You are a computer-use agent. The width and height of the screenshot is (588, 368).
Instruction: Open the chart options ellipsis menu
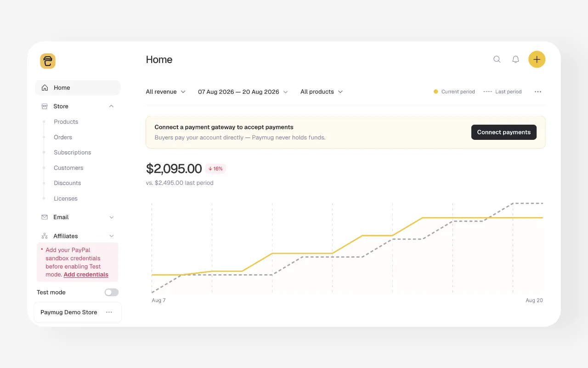point(538,92)
